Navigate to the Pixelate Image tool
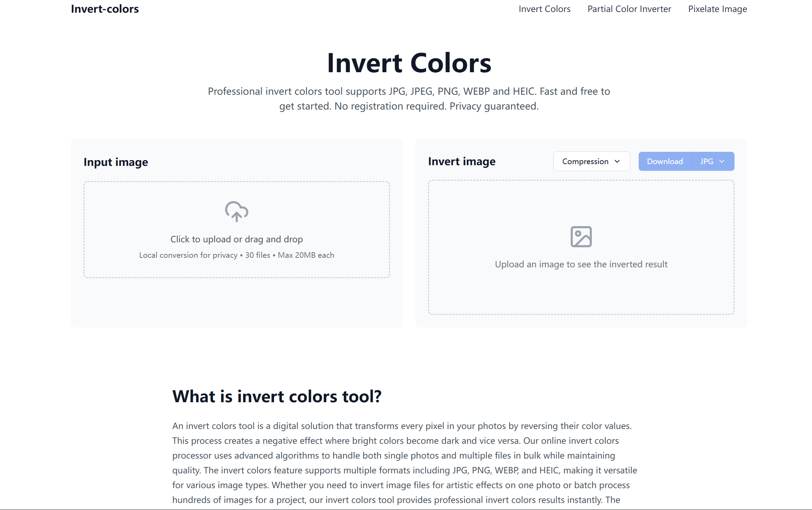This screenshot has height=510, width=812. 717,9
